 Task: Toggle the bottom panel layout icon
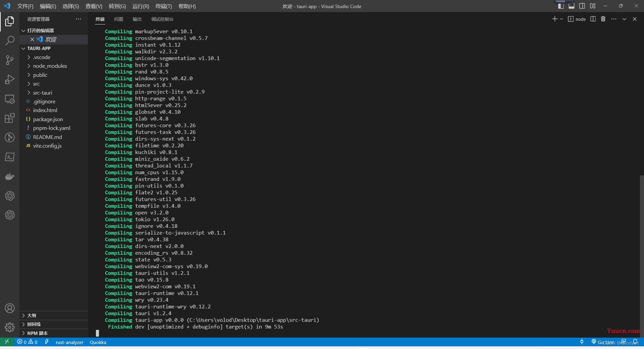pos(572,6)
